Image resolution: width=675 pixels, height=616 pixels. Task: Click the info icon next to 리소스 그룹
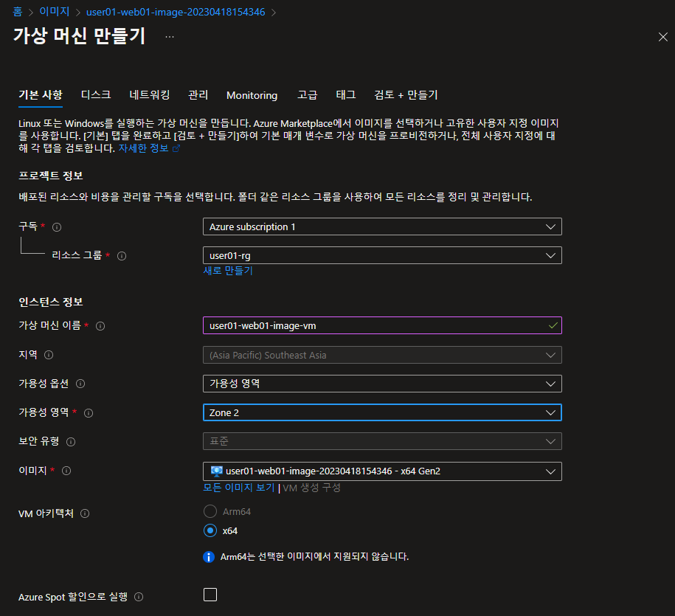122,256
